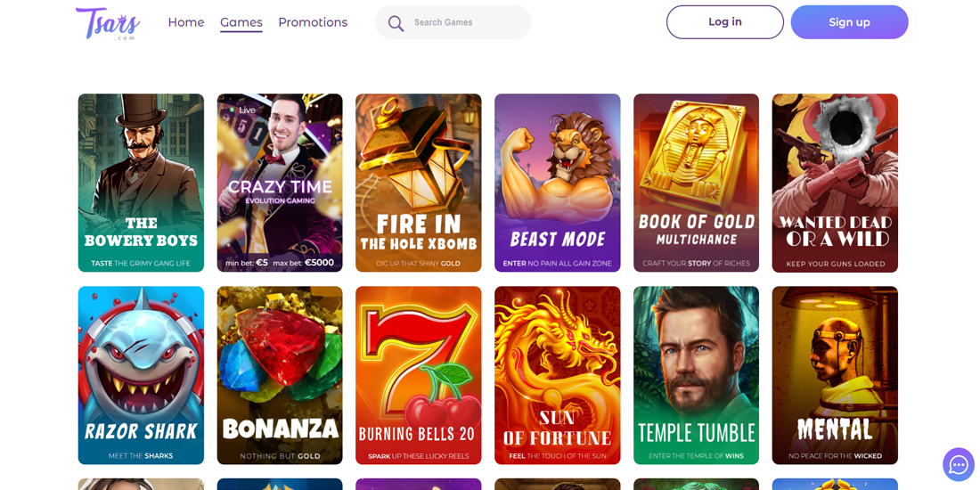Open the Promotions page

(313, 22)
